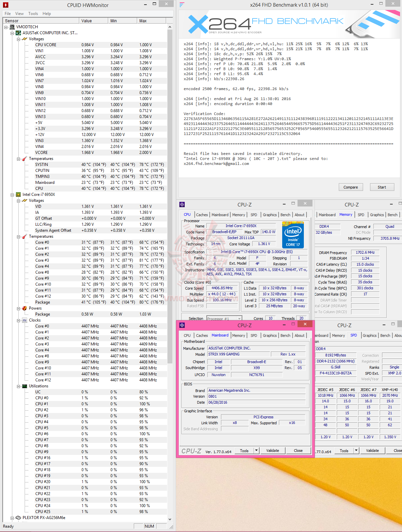Click HWMonitor scrollbar down arrow
This screenshot has height=532, width=402.
coord(170,519)
